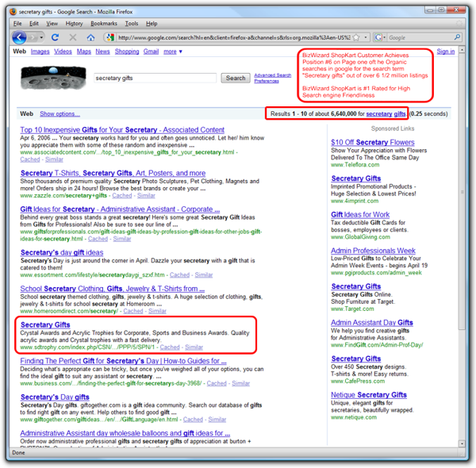Bookmark this page with the star icon
Image resolution: width=476 pixels, height=468 pixels.
coord(356,37)
